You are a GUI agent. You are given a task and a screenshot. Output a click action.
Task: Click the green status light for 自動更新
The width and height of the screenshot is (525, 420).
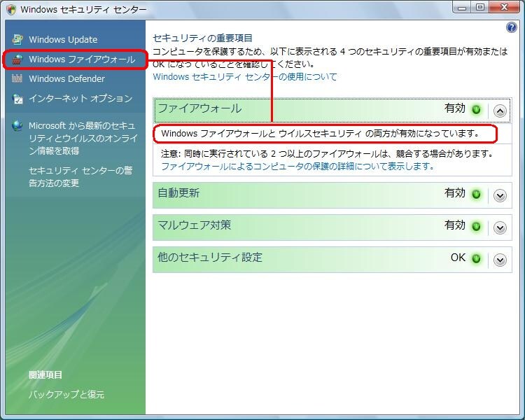pos(476,195)
